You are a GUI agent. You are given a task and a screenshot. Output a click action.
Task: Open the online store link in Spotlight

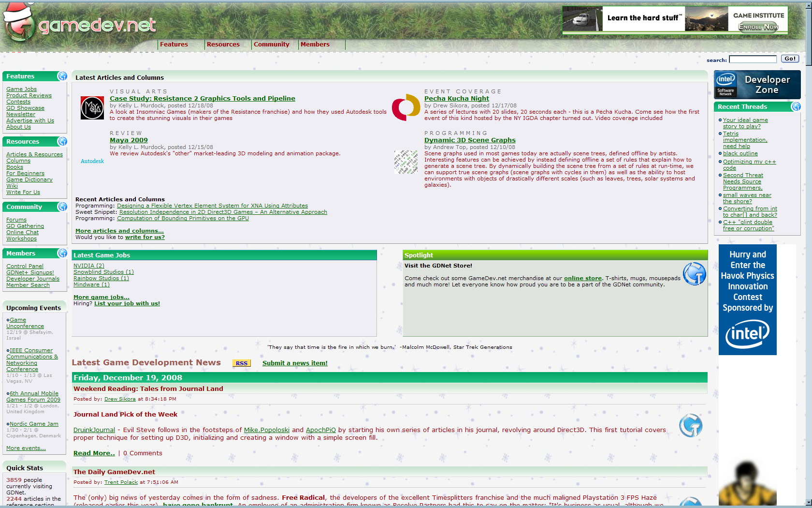click(x=583, y=278)
